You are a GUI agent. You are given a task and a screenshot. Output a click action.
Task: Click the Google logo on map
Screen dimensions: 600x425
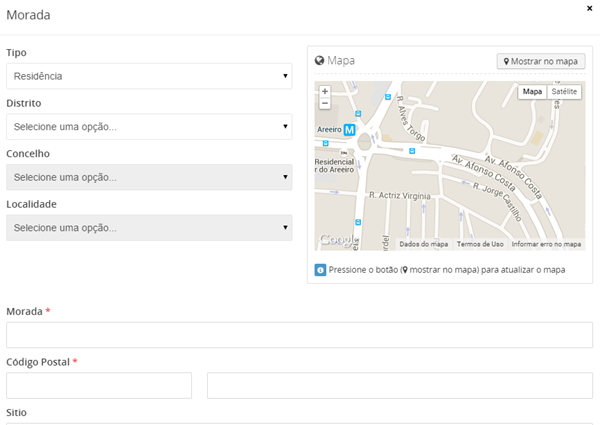click(336, 241)
